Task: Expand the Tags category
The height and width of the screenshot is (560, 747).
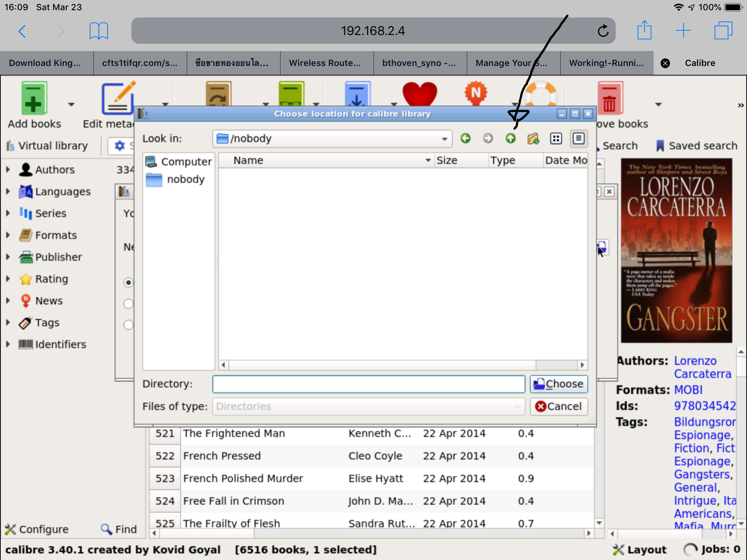Action: [x=8, y=323]
